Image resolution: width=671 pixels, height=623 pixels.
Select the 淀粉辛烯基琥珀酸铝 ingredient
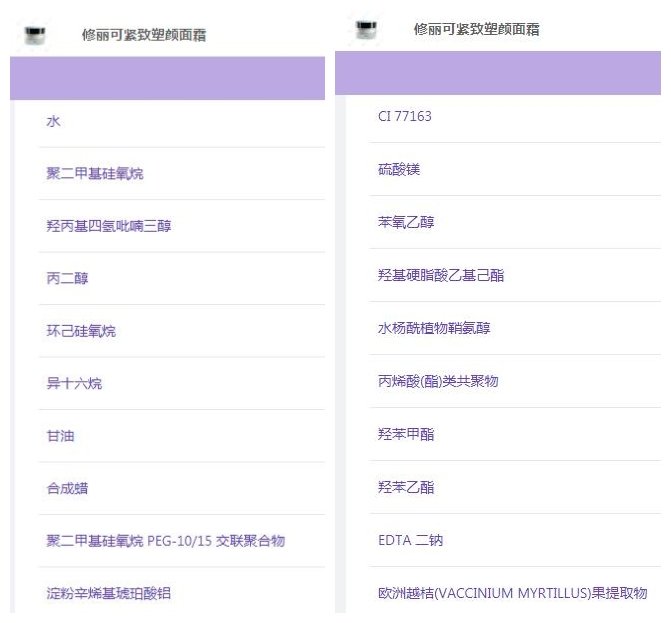108,593
